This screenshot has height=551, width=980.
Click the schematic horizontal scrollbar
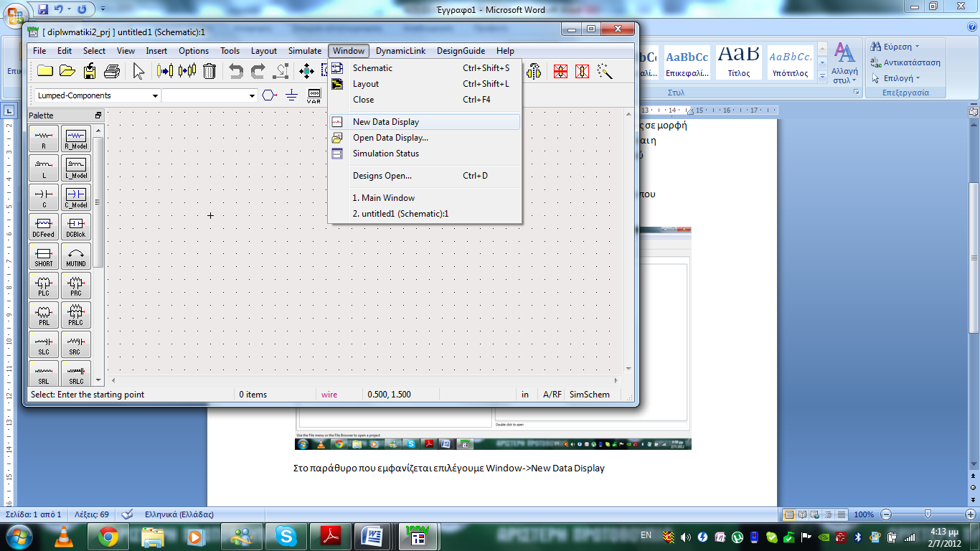coord(364,380)
